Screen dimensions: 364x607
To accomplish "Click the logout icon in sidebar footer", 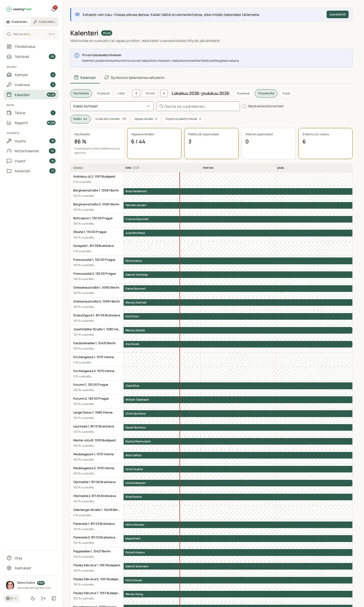I will [43, 598].
